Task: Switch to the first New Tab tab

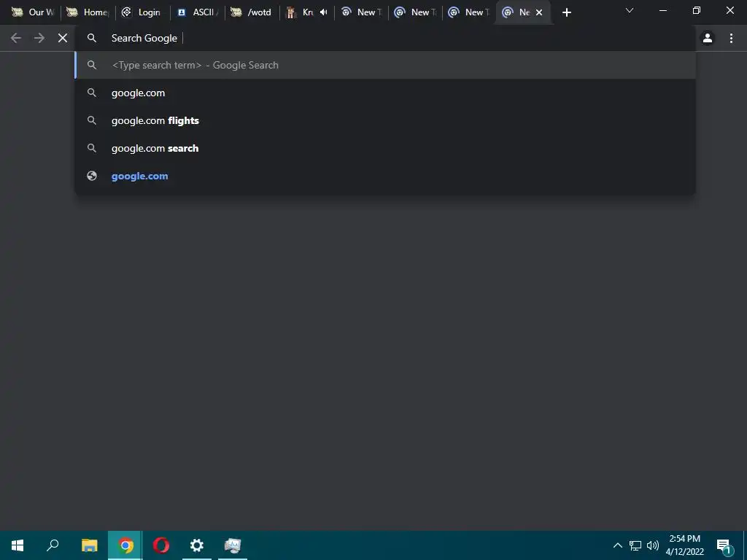Action: (x=361, y=12)
